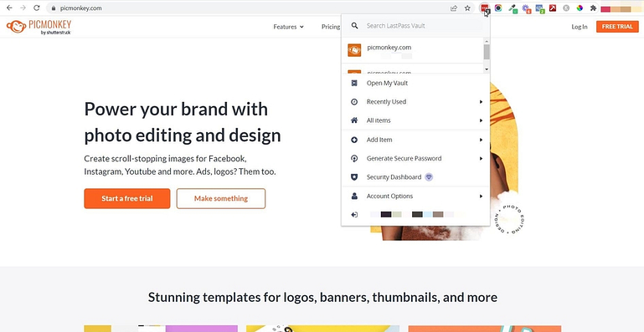
Task: Click the All Items home icon
Action: coord(354,120)
